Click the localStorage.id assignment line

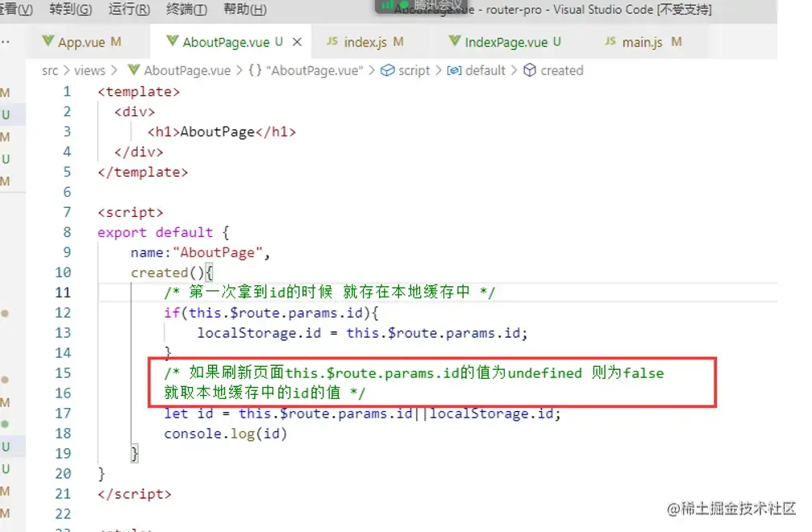coord(363,333)
